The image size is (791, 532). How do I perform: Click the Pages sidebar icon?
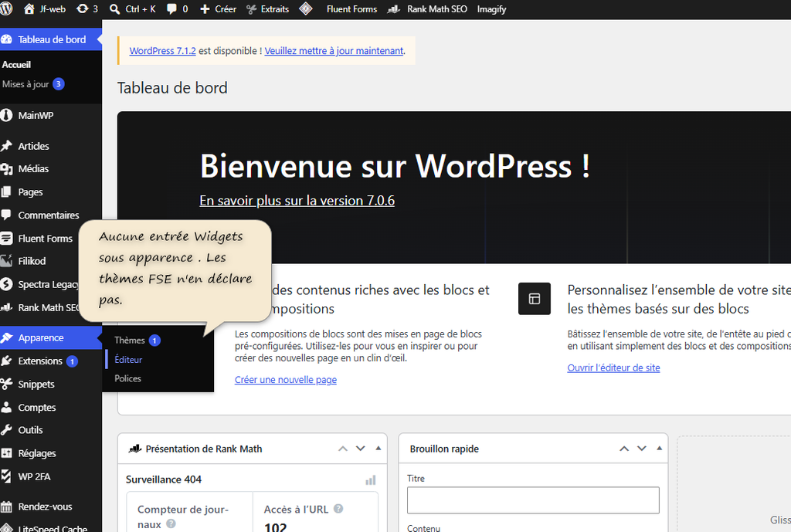(x=6, y=192)
